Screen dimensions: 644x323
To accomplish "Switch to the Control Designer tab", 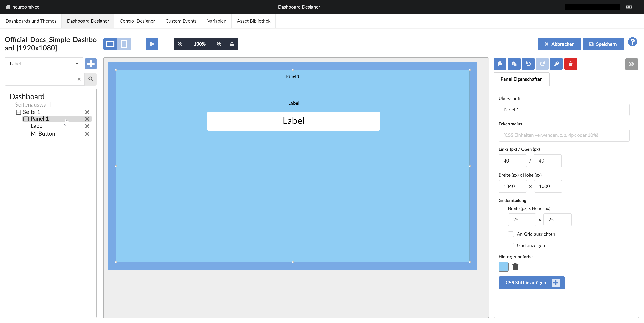I will (137, 21).
